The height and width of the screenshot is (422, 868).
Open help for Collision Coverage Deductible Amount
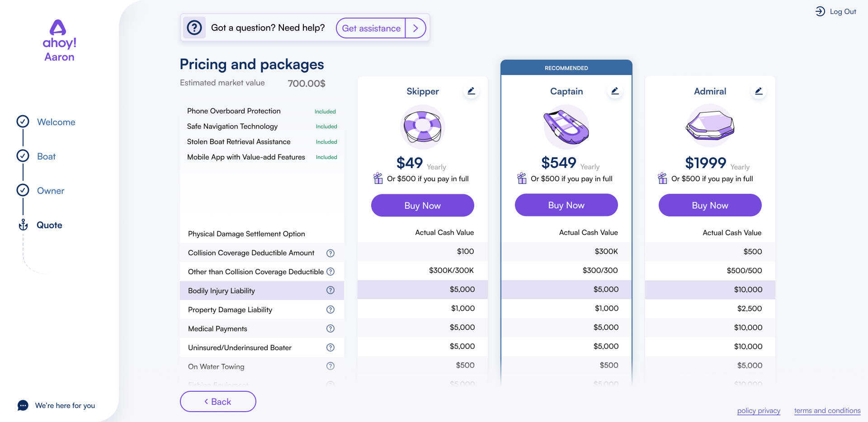(x=330, y=253)
